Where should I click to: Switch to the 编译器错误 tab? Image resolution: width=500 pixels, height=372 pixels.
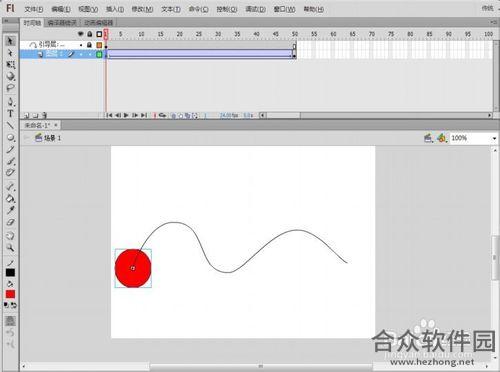[62, 23]
